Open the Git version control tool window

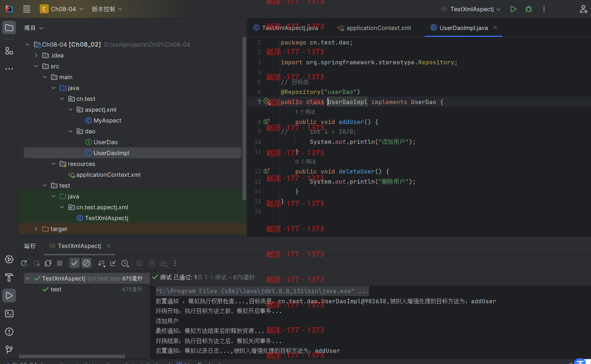[9, 349]
